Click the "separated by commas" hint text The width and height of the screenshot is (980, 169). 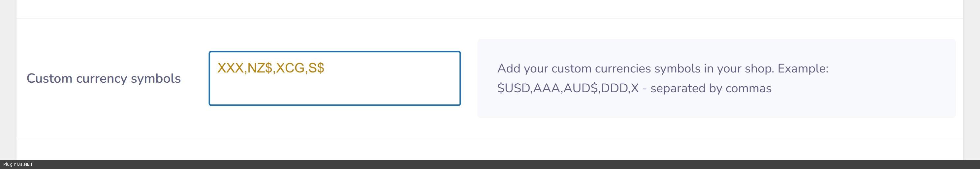pos(711,89)
